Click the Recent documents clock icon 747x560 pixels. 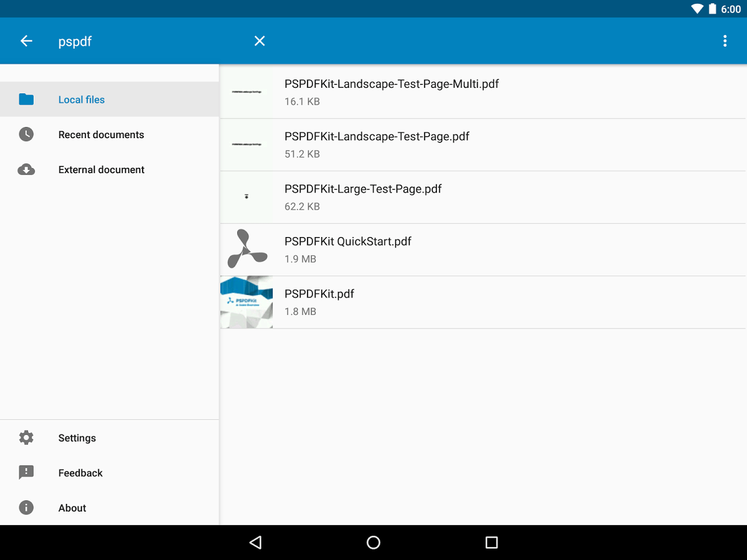tap(26, 134)
